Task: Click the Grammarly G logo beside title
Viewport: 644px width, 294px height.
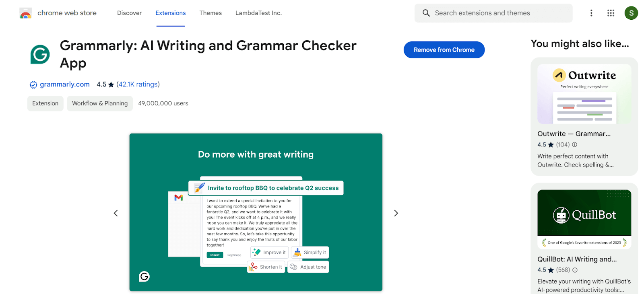Action: tap(40, 54)
